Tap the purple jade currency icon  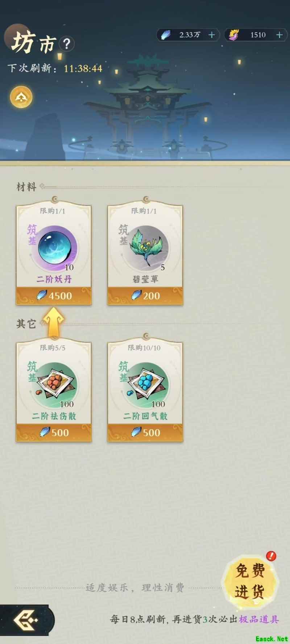coord(233,35)
